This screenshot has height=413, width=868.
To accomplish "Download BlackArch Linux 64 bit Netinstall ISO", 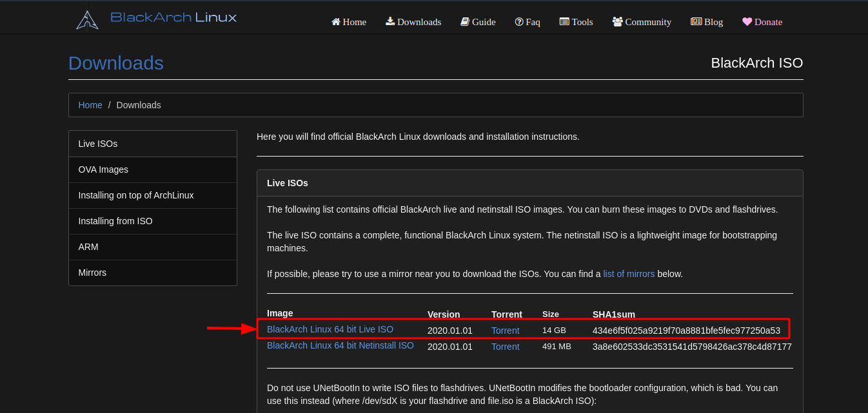I will (340, 345).
